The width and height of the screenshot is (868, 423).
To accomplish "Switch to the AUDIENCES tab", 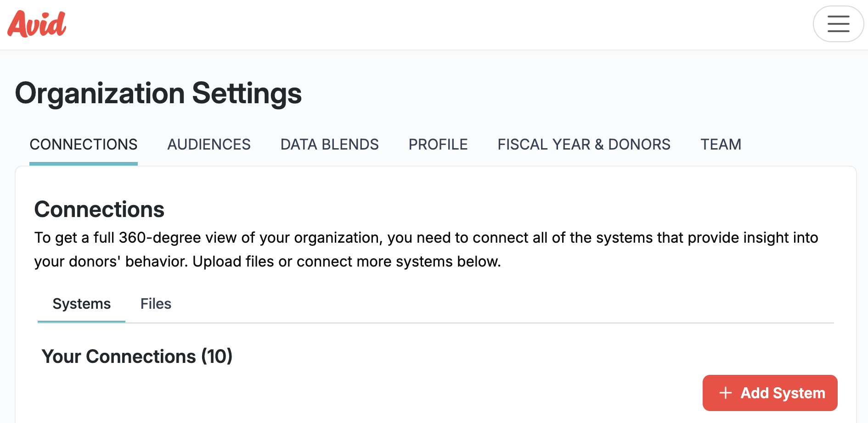I will point(209,145).
